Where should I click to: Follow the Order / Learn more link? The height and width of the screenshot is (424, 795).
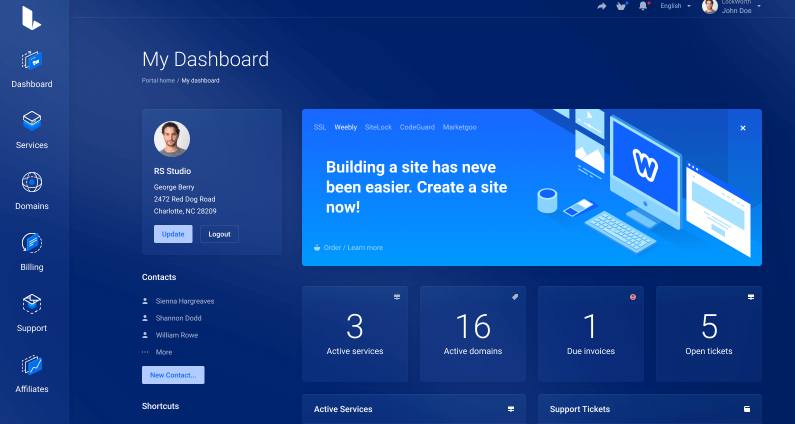pyautogui.click(x=352, y=247)
